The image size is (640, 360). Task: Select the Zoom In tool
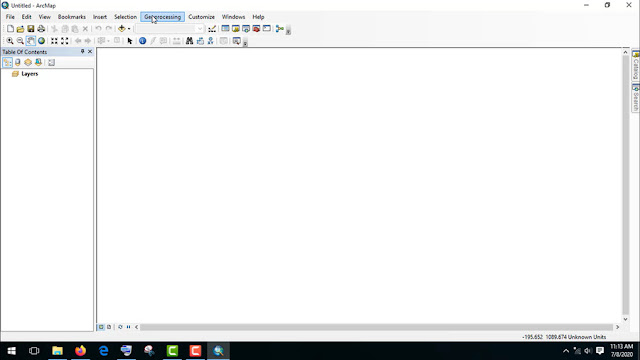click(x=10, y=41)
